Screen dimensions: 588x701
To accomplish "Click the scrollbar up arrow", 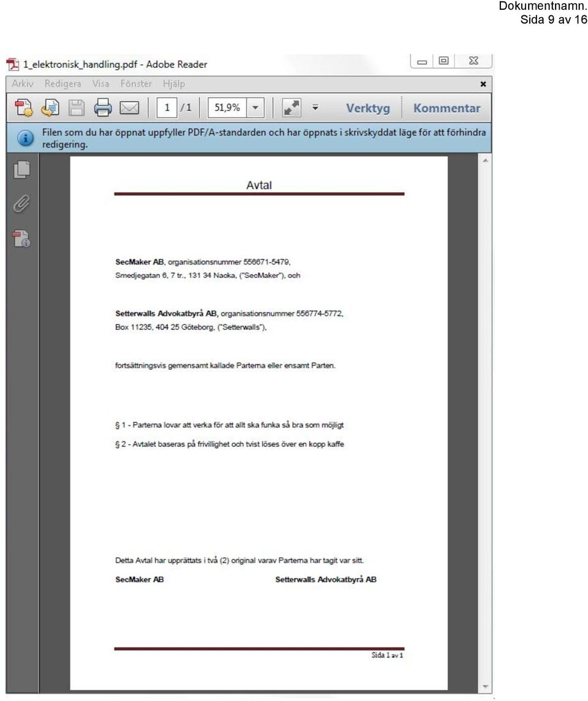I will (x=485, y=160).
